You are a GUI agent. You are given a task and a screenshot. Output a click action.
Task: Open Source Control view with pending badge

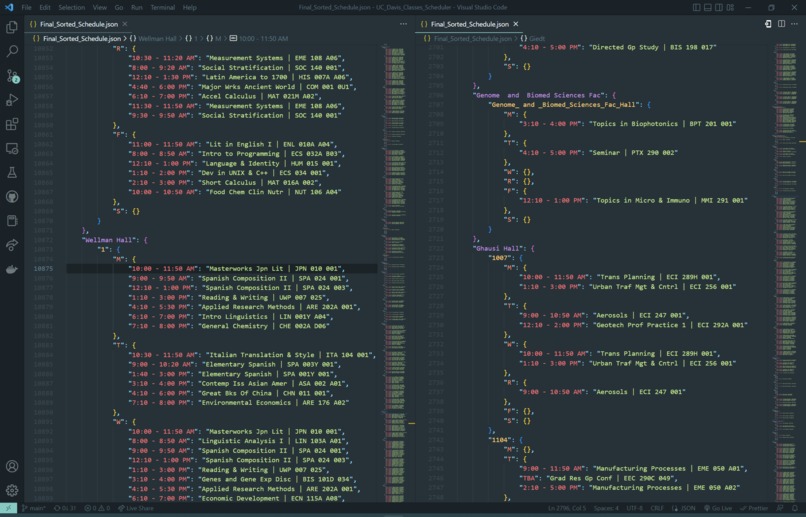[x=12, y=76]
